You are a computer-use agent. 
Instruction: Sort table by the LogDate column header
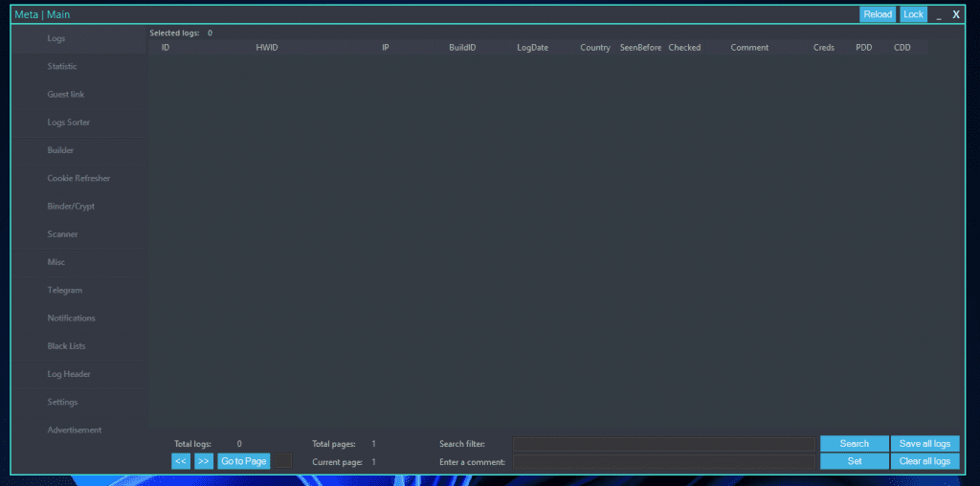point(532,48)
